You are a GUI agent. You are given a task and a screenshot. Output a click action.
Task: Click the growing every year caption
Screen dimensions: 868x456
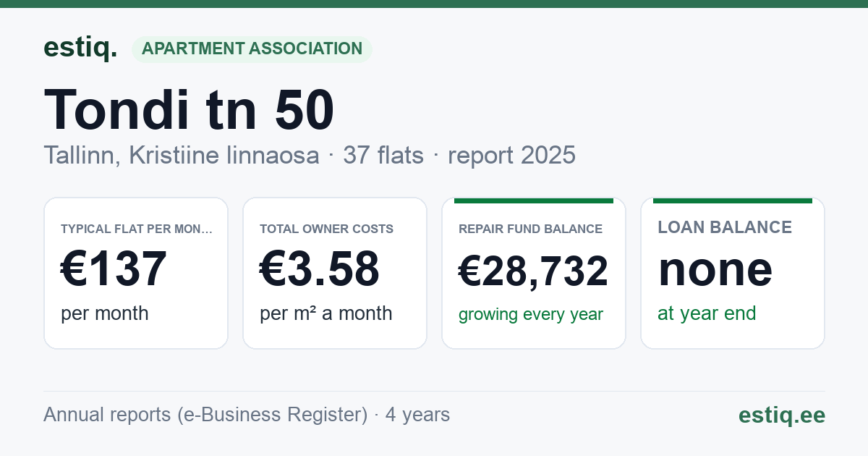[x=531, y=315]
